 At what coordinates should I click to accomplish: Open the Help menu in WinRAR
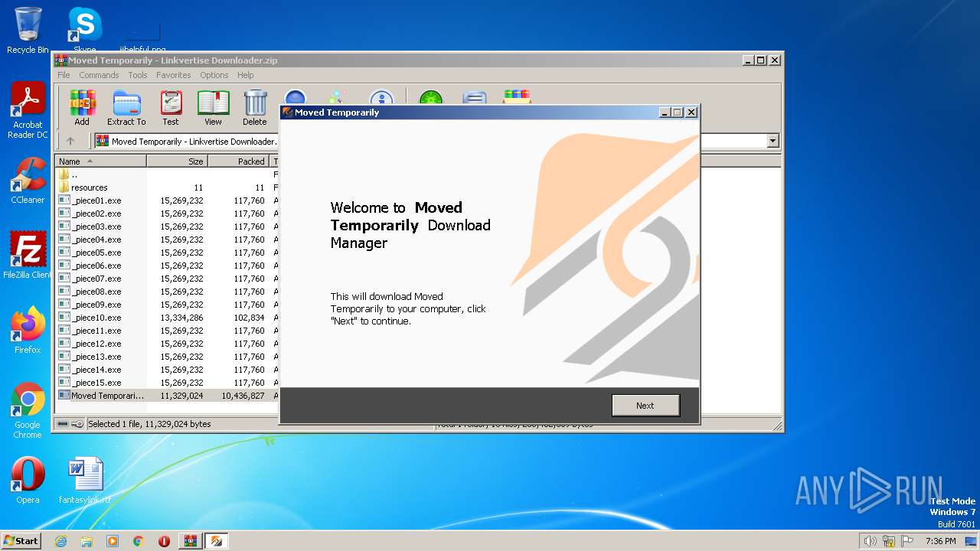[x=245, y=75]
